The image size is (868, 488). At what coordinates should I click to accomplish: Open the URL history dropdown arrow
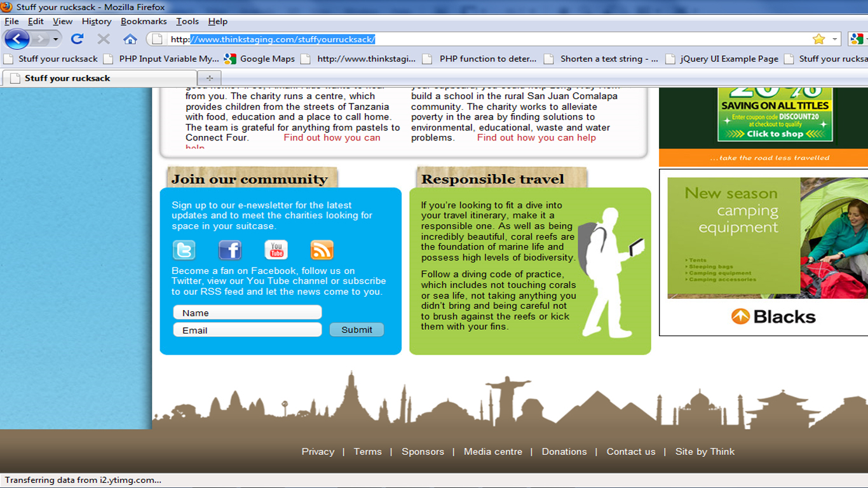(834, 39)
